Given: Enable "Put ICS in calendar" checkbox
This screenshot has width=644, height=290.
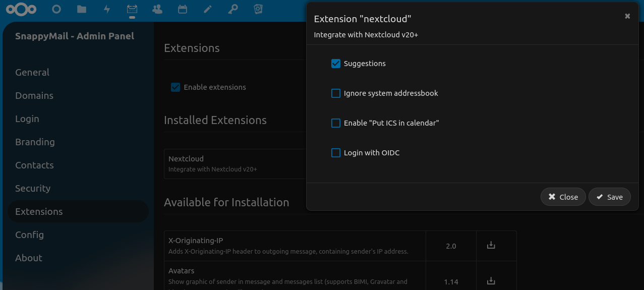Looking at the screenshot, I should pyautogui.click(x=336, y=123).
